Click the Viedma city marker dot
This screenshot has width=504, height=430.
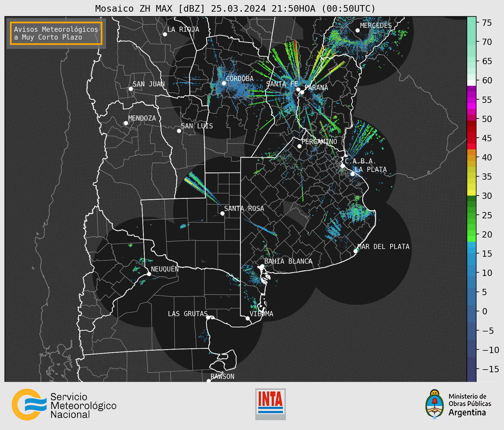coord(248,318)
